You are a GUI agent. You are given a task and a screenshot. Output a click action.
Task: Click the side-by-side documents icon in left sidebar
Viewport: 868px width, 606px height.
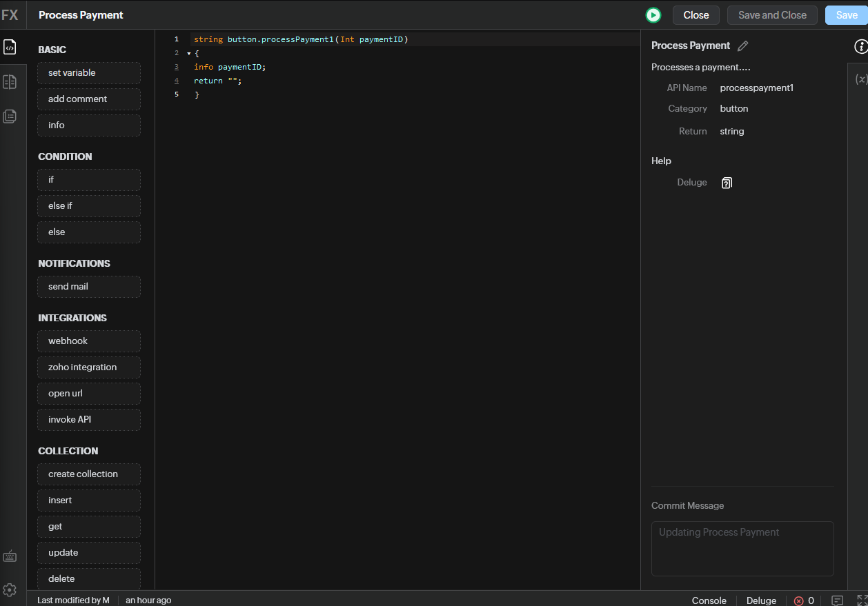click(10, 82)
